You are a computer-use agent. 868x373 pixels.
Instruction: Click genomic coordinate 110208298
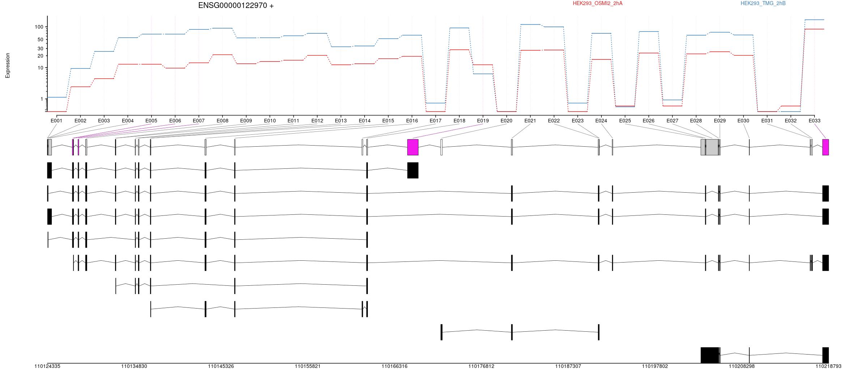coord(742,366)
